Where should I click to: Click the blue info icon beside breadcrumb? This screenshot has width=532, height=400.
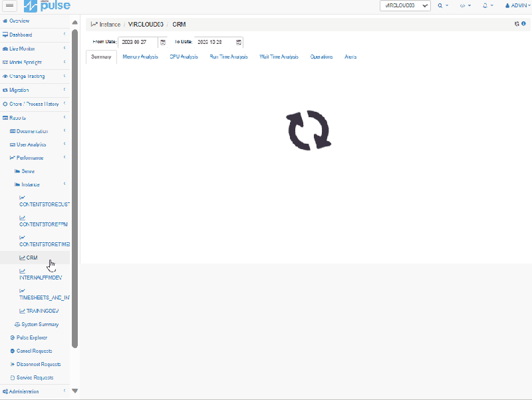tap(523, 24)
